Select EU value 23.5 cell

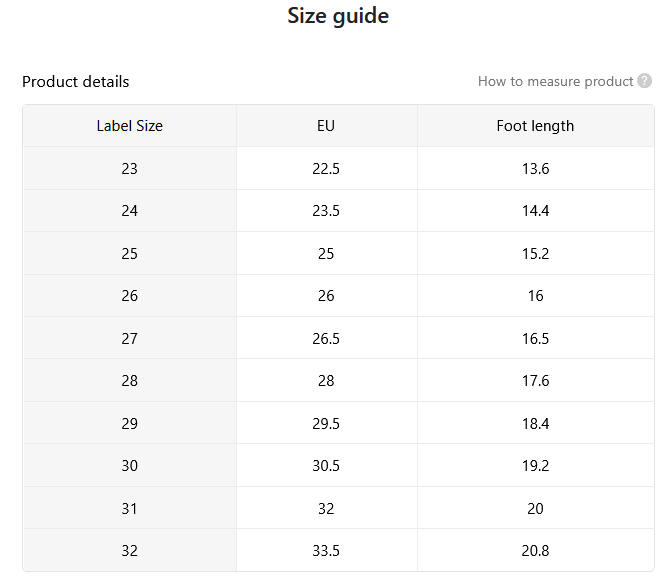[x=326, y=210]
